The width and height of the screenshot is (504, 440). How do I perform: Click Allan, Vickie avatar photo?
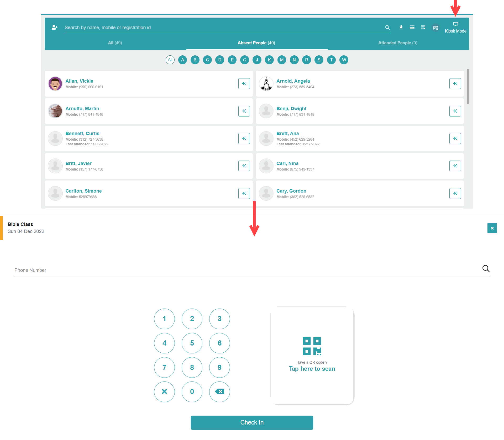click(55, 84)
